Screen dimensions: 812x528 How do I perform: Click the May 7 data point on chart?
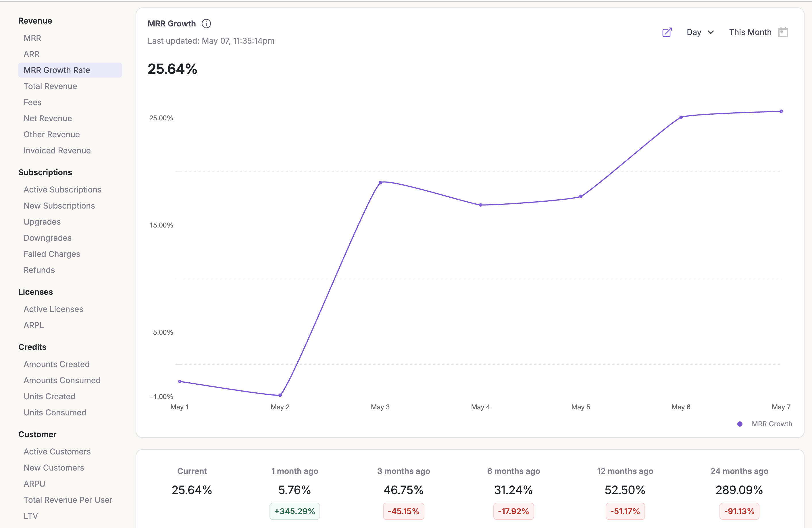click(781, 111)
